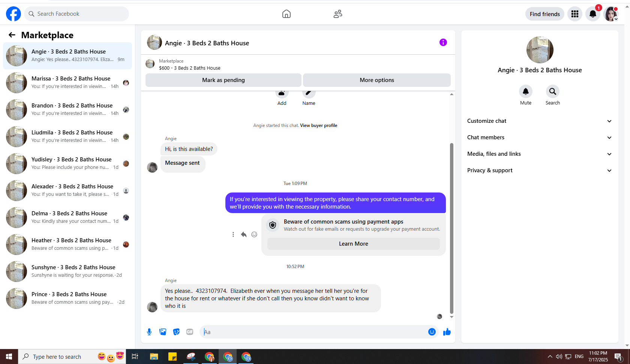
Task: Open the Yudisley conversation
Action: click(67, 164)
